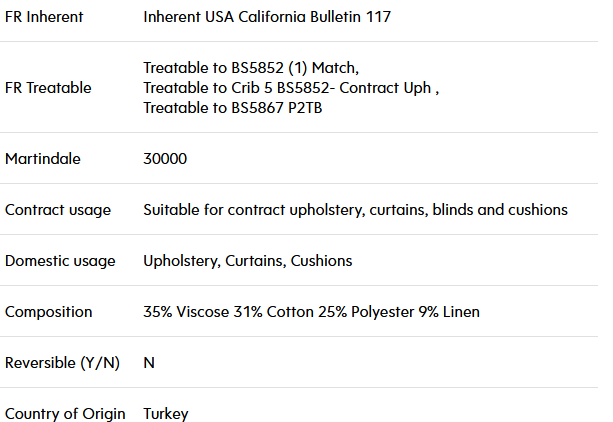Click the Reversible (Y/N) label
This screenshot has width=613, height=422.
(62, 363)
